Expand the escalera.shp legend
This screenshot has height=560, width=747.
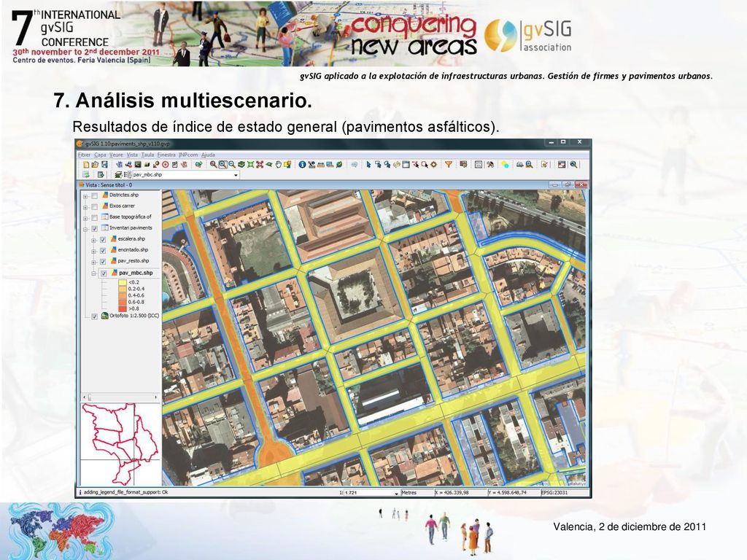94,240
